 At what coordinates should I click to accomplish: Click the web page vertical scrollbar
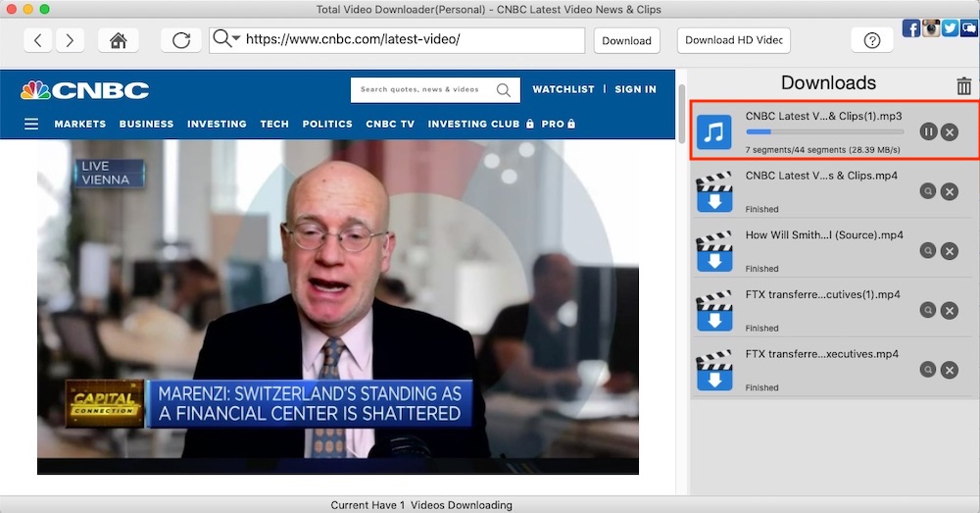[681, 113]
